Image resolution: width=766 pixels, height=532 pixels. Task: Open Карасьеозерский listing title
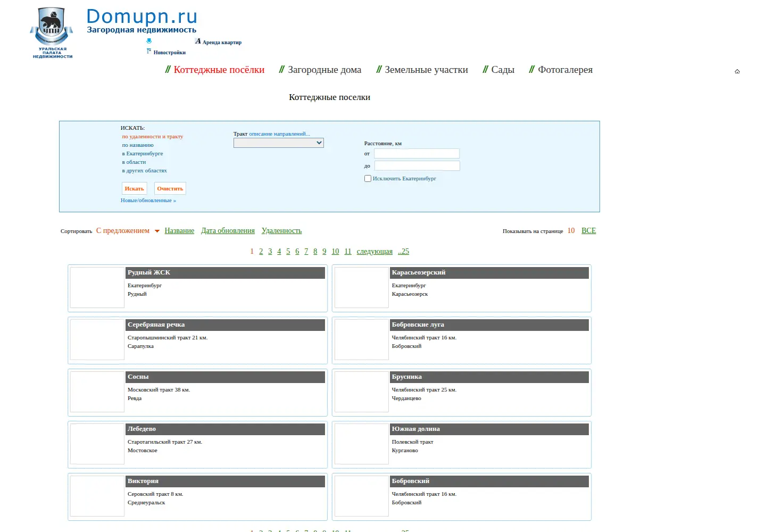pos(419,272)
